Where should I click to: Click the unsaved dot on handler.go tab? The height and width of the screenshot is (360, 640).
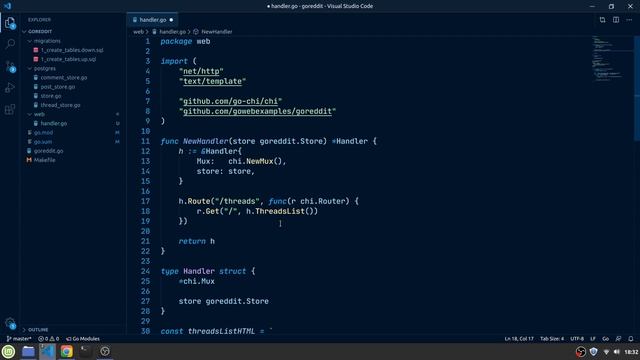171,20
